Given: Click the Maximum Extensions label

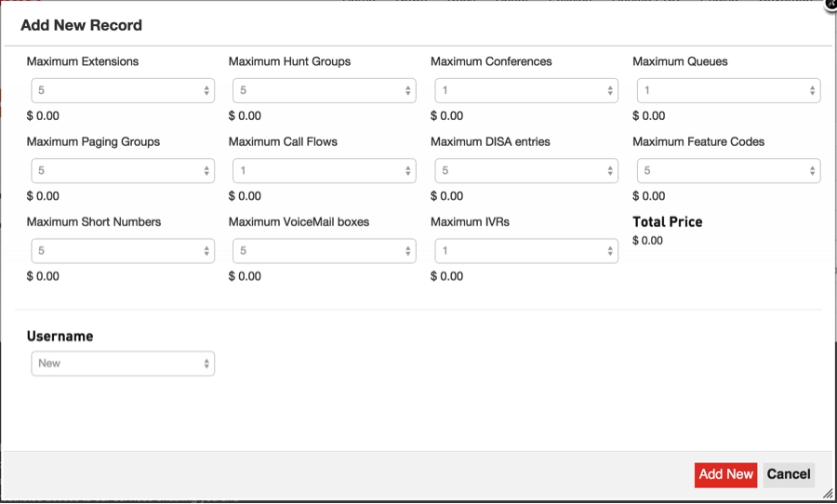Looking at the screenshot, I should click(x=83, y=61).
